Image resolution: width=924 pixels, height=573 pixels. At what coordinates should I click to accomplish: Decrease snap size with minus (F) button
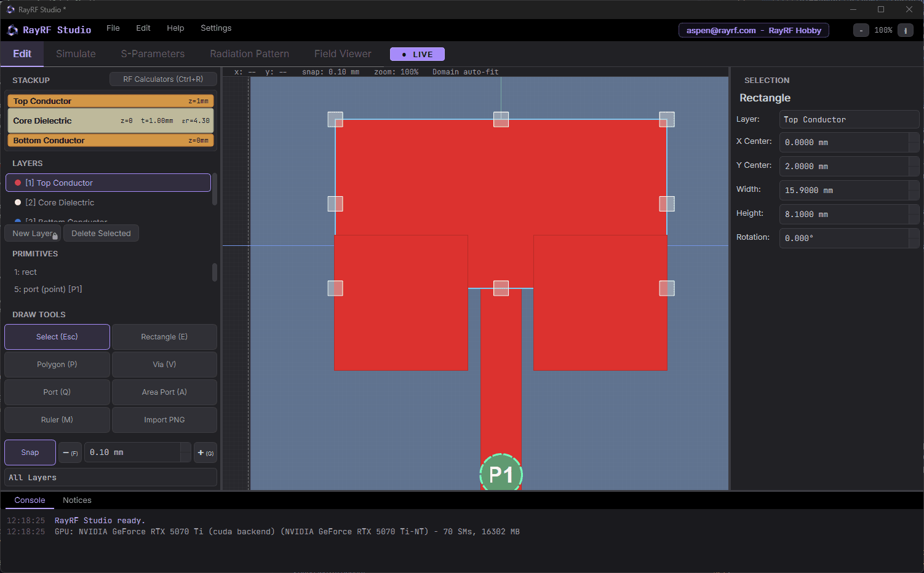coord(71,452)
